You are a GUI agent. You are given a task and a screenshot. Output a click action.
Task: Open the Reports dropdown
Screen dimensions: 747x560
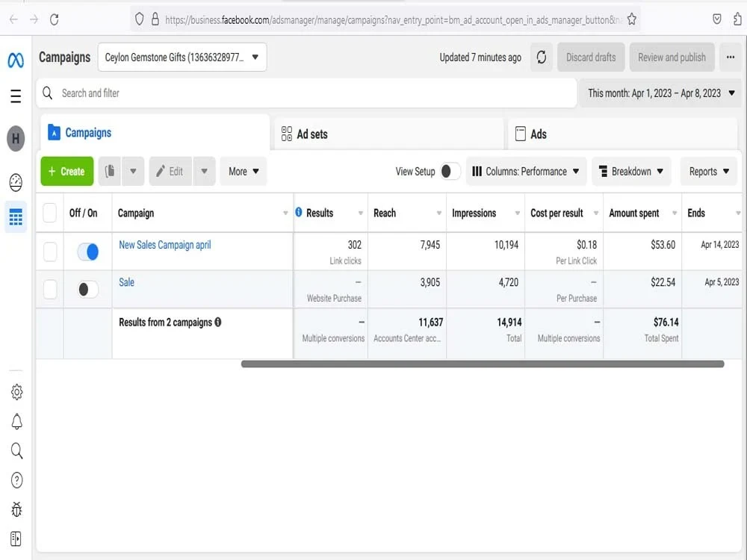pyautogui.click(x=708, y=171)
